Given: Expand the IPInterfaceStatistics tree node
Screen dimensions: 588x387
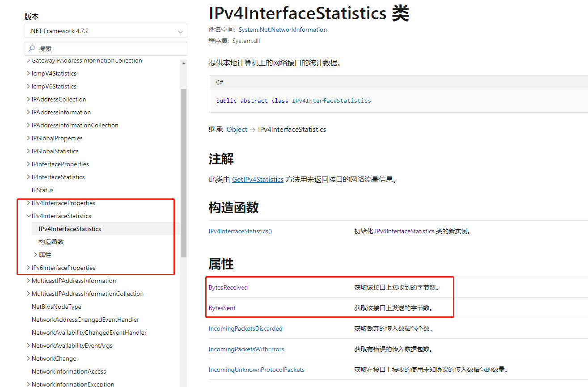Looking at the screenshot, I should 29,177.
